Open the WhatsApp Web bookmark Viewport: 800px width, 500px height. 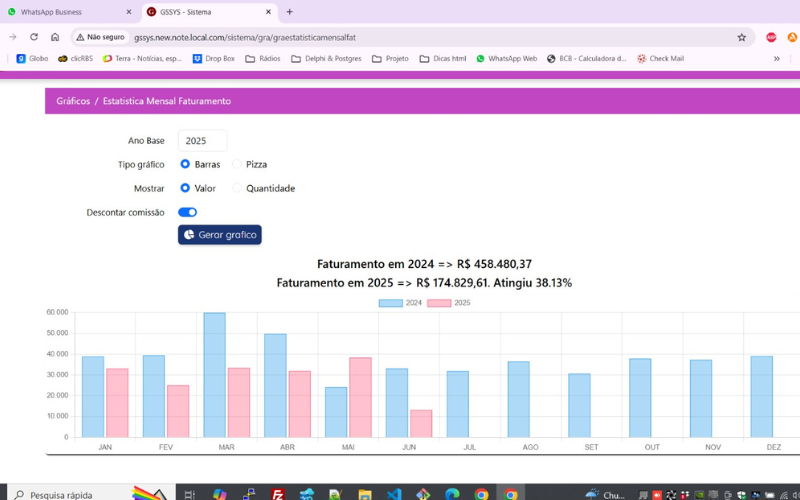click(506, 59)
